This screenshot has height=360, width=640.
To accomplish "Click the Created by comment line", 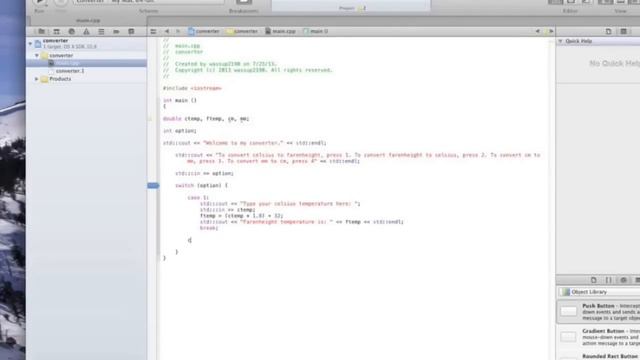I will point(221,64).
